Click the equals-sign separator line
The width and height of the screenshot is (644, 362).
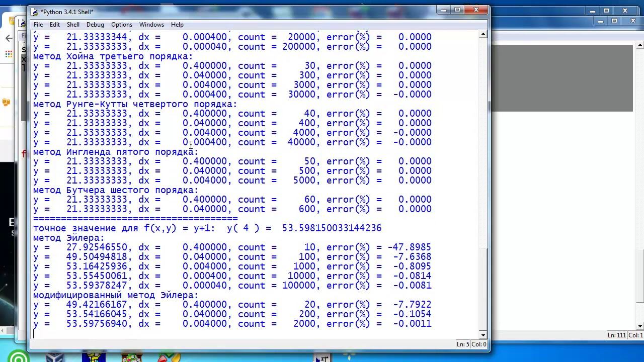(135, 219)
